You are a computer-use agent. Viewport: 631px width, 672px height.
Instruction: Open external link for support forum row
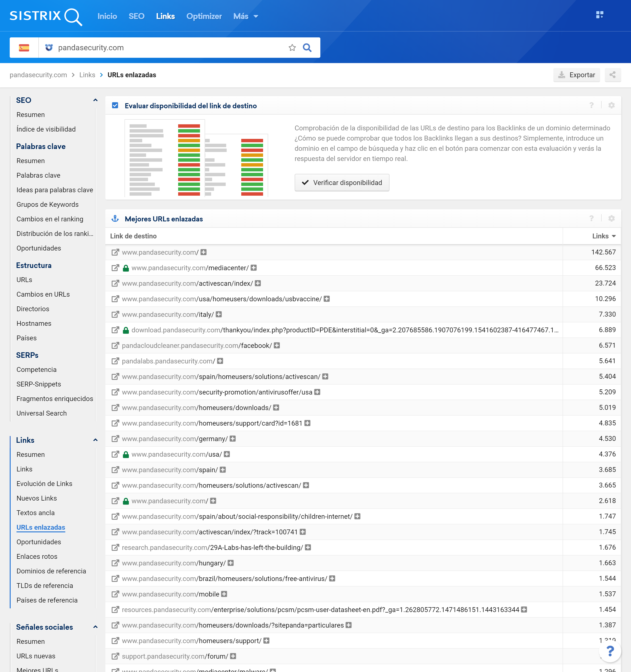click(x=115, y=656)
